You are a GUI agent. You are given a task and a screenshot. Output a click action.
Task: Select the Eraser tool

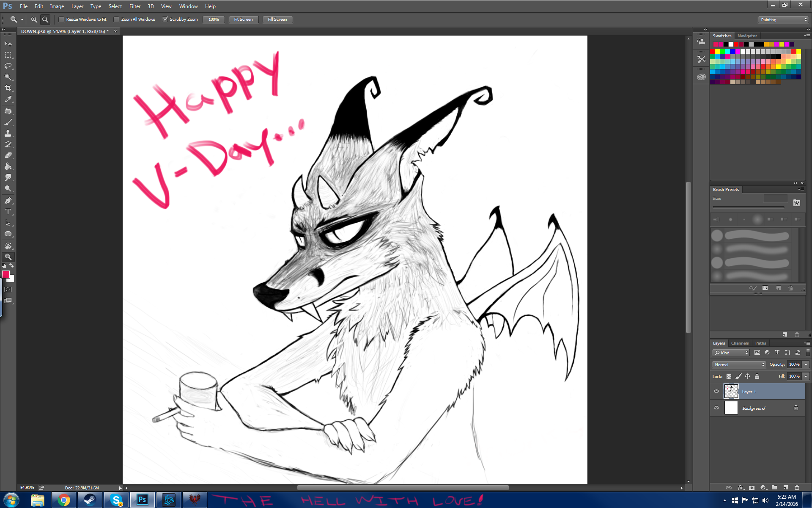tap(8, 155)
